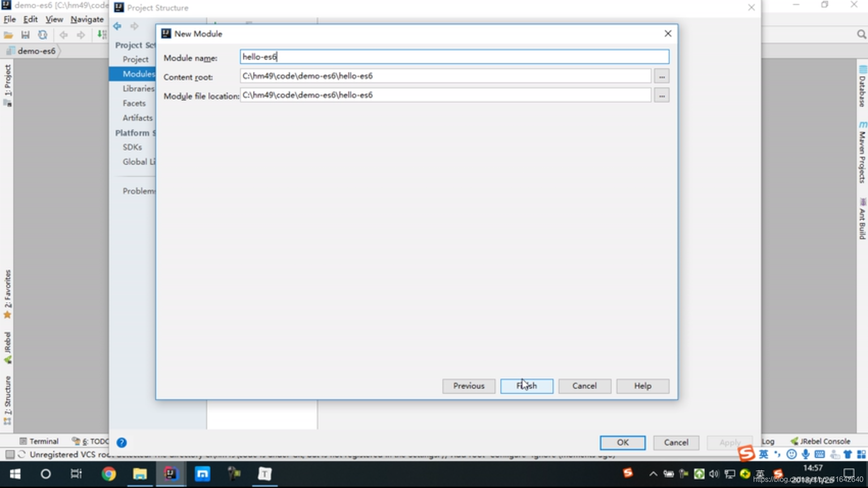Select Libraries in Project Structure sidebar
Viewport: 868px width, 488px height.
point(138,89)
